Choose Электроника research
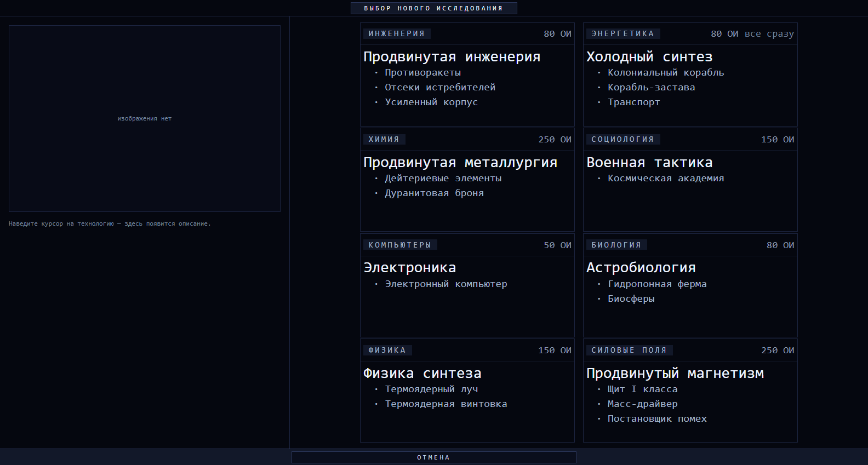868x465 pixels. 467,285
